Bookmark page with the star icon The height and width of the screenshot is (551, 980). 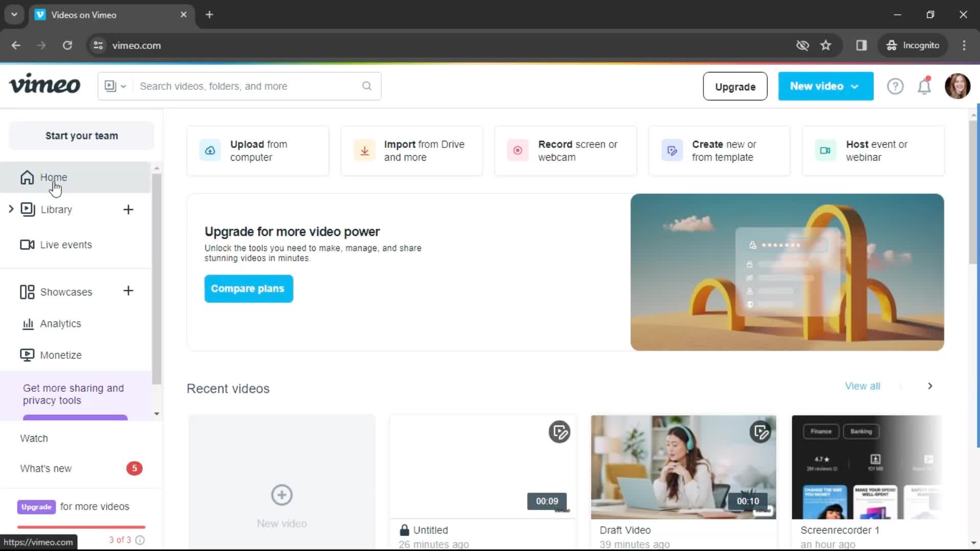click(x=825, y=45)
